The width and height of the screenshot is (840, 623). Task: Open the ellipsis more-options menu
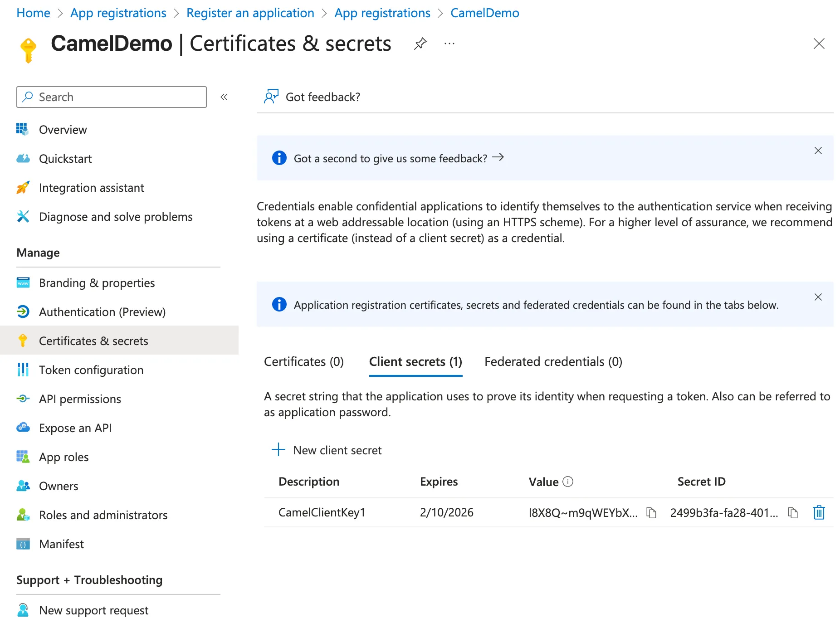449,44
